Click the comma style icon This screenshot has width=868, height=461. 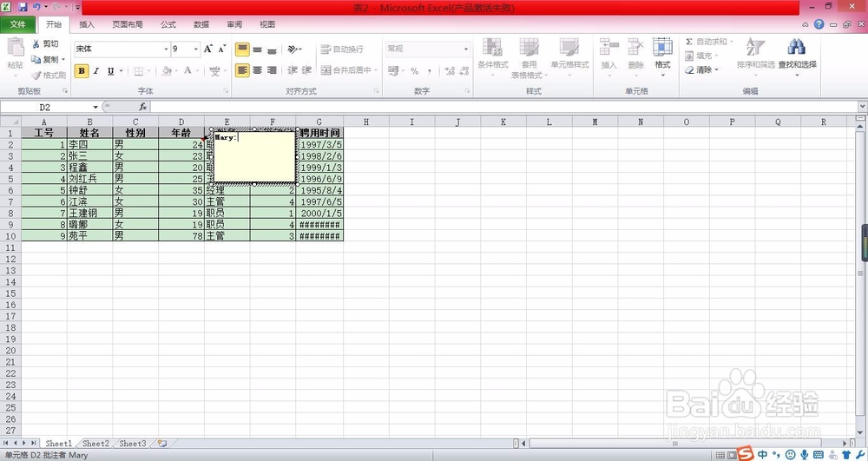click(x=429, y=71)
